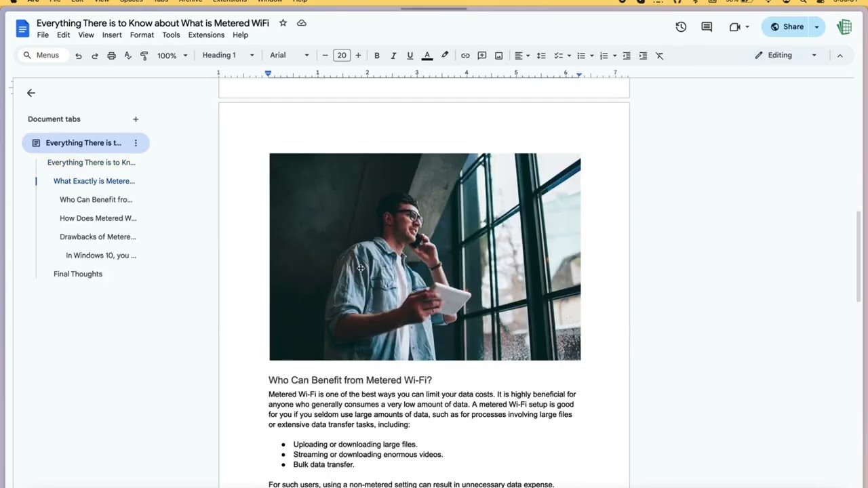Open options for the 'Everything There is t...' tab
The image size is (868, 488).
136,143
